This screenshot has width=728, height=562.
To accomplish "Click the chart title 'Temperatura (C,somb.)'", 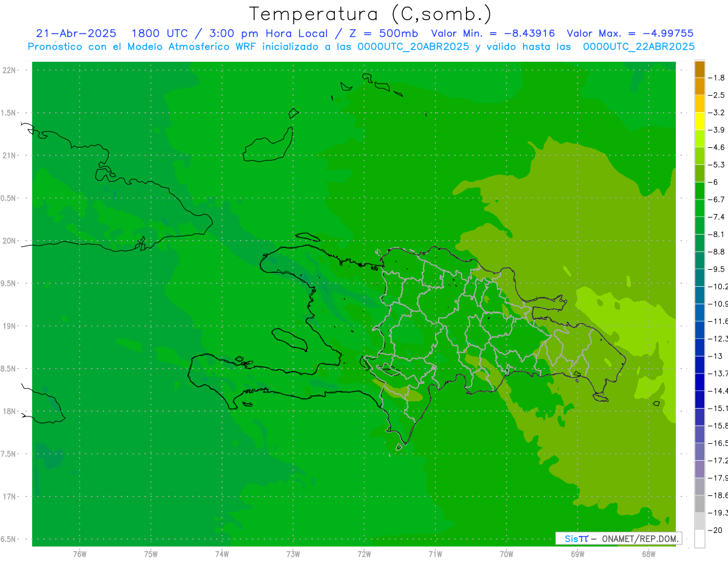I will 371,14.
